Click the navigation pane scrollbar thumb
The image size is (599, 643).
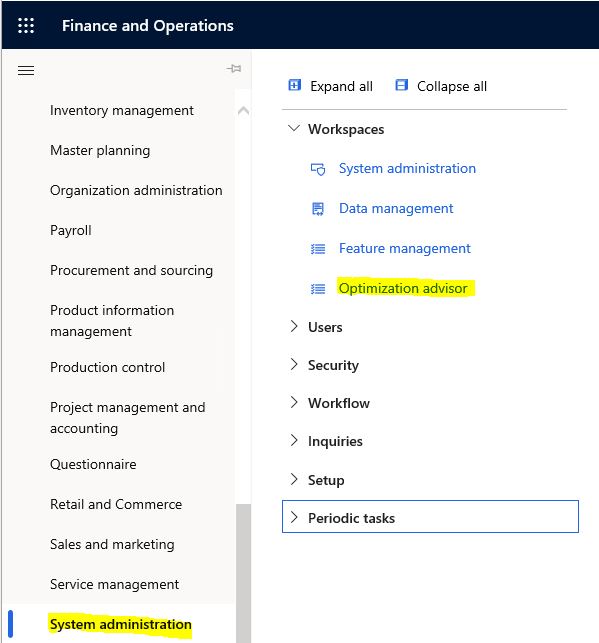(x=244, y=573)
